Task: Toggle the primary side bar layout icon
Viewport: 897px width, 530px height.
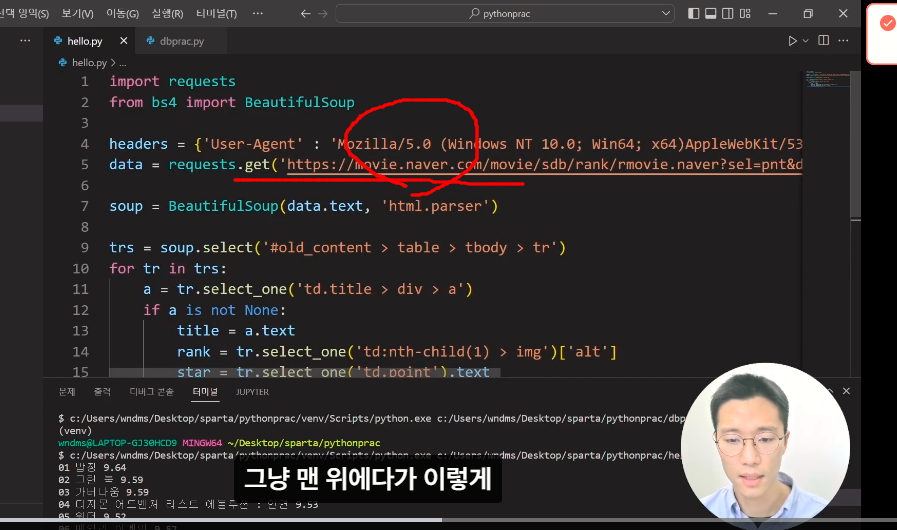Action: coord(693,13)
